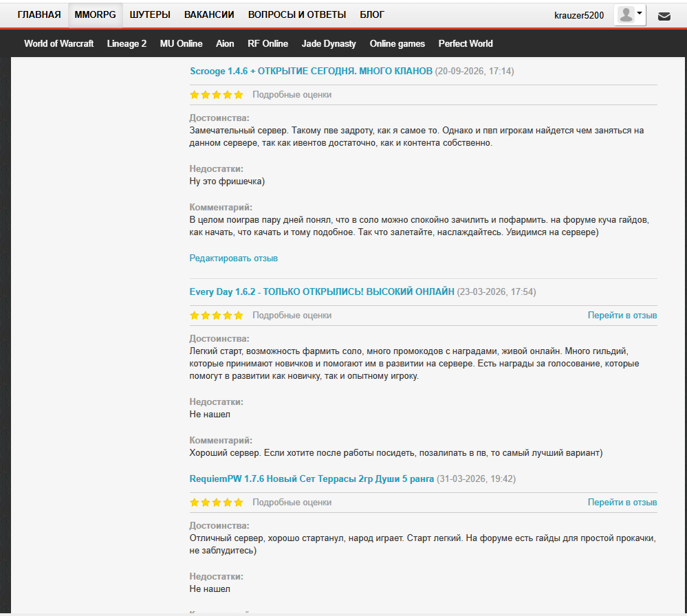
Task: Open the user avatar dropdown menu
Action: [x=630, y=15]
